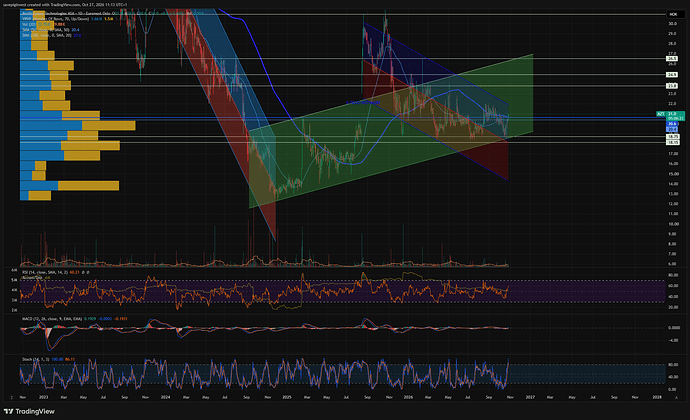Click the 2025 label on time axis

click(x=287, y=397)
